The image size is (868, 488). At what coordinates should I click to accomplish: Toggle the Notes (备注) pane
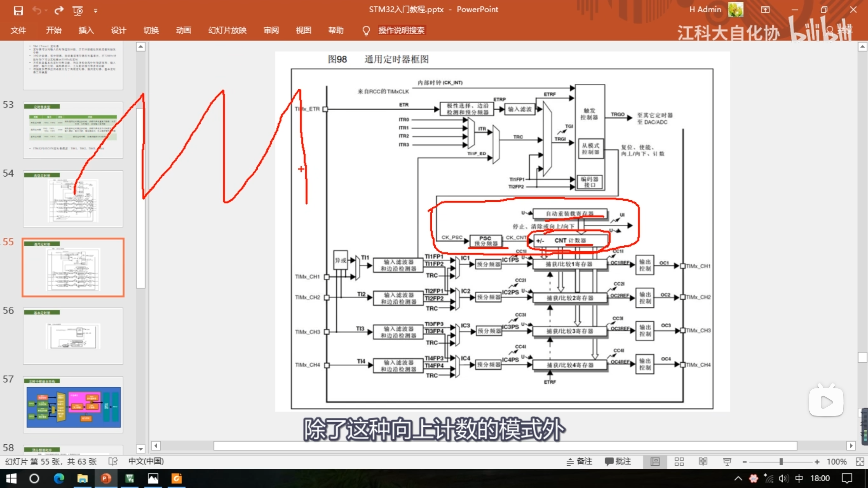pyautogui.click(x=579, y=462)
